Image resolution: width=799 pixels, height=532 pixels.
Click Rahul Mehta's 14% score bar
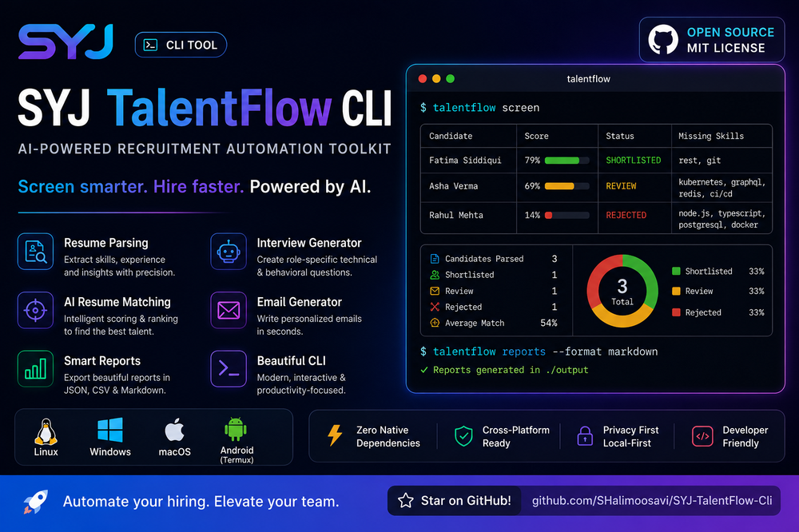coord(567,215)
